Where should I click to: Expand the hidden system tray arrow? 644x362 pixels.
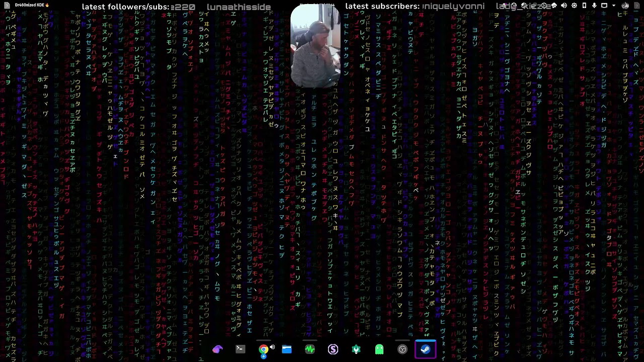(614, 6)
